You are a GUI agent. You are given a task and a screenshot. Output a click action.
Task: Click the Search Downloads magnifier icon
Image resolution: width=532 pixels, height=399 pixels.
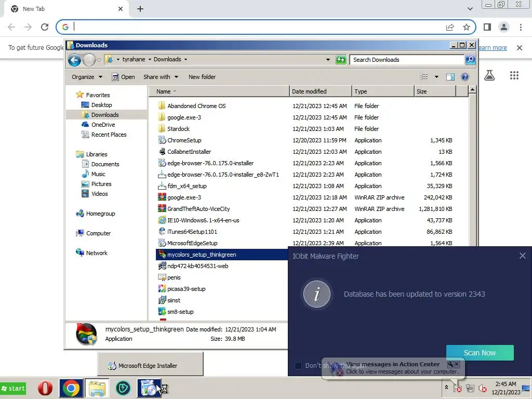470,60
